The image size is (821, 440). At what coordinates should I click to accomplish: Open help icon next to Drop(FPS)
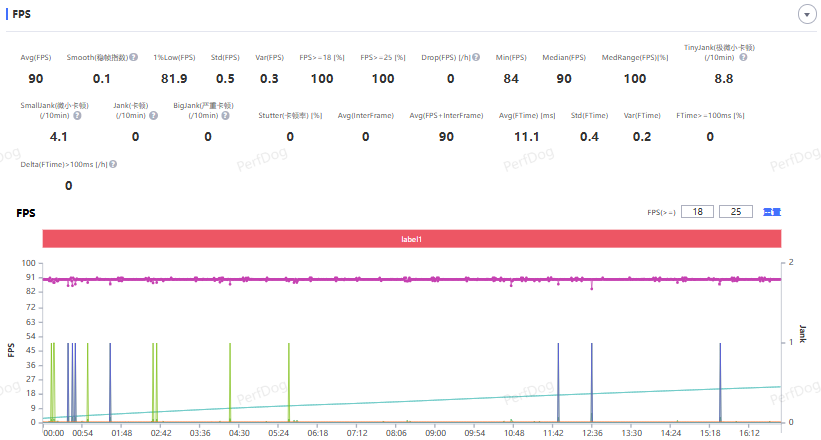coord(476,57)
